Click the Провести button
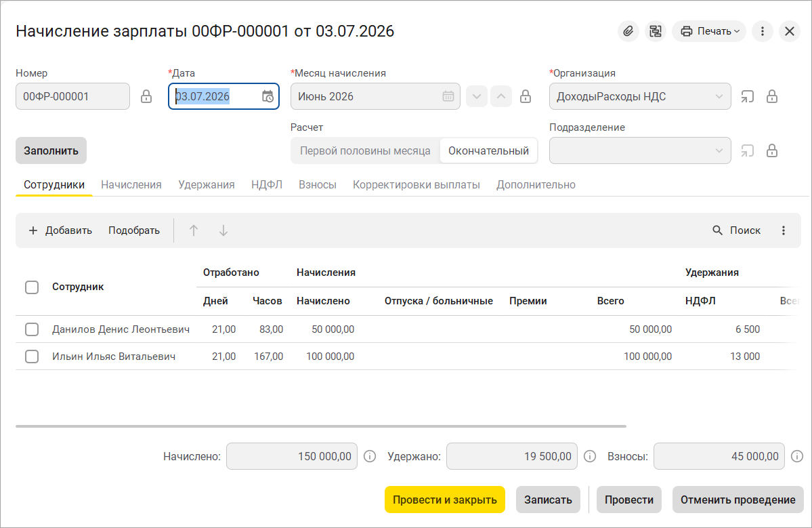Image resolution: width=812 pixels, height=528 pixels. [629, 500]
